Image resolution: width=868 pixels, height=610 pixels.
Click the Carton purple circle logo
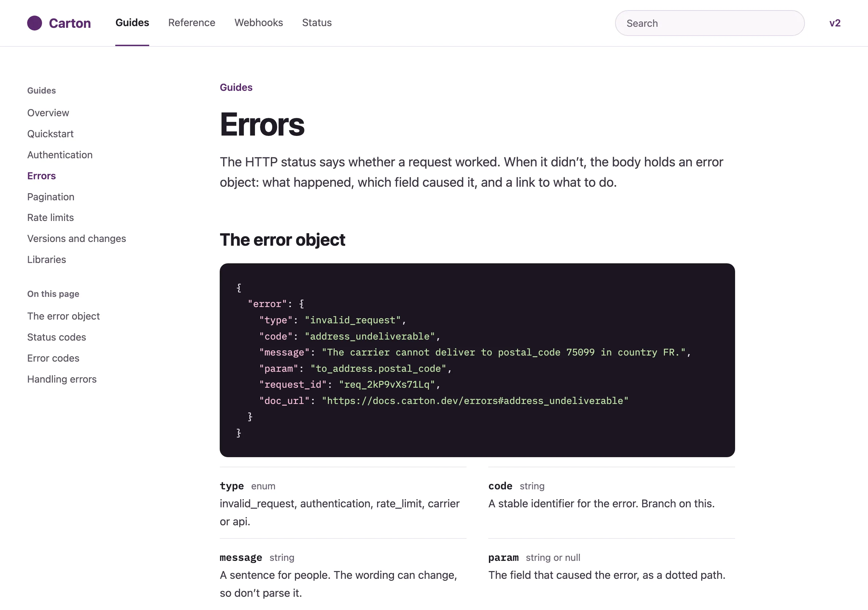pyautogui.click(x=34, y=23)
